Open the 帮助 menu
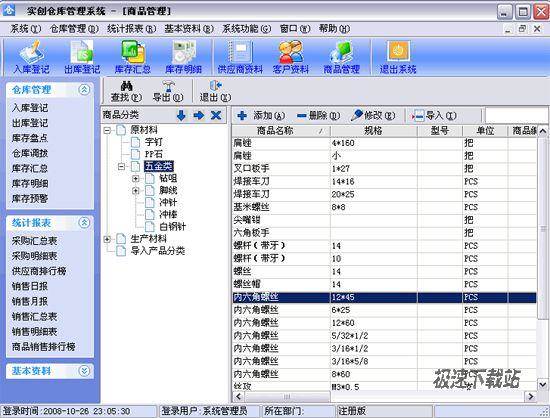Screen dimensions: 550x418 coord(334,29)
